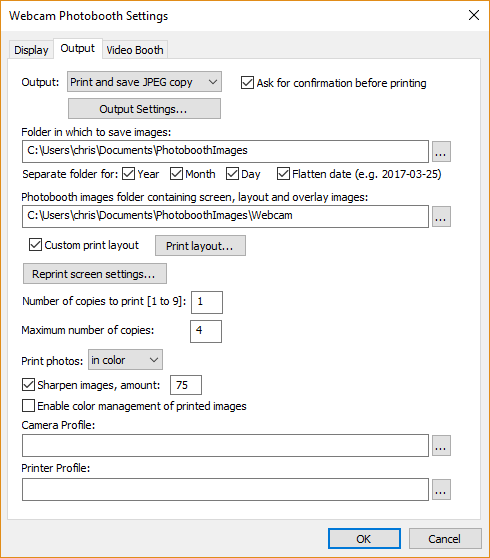Click the Maximum number of copies field
490x558 pixels.
point(206,331)
